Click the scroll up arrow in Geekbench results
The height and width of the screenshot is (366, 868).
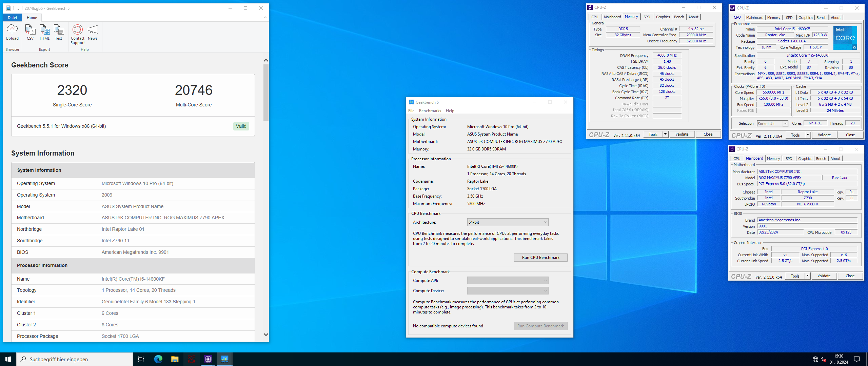[266, 60]
